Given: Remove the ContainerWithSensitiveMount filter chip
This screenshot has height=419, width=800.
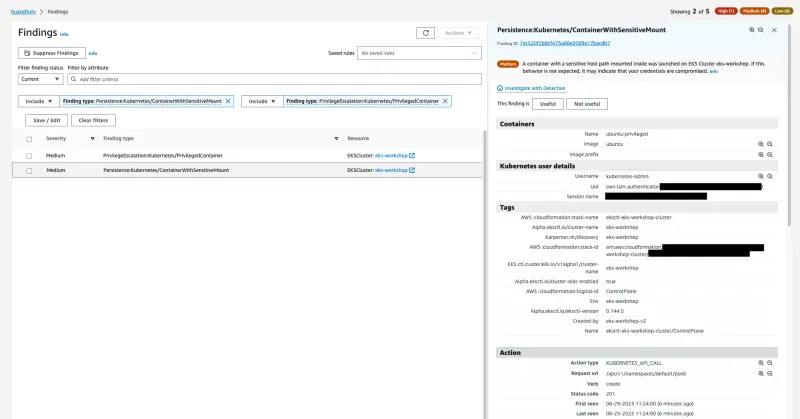Looking at the screenshot, I should click(x=228, y=101).
